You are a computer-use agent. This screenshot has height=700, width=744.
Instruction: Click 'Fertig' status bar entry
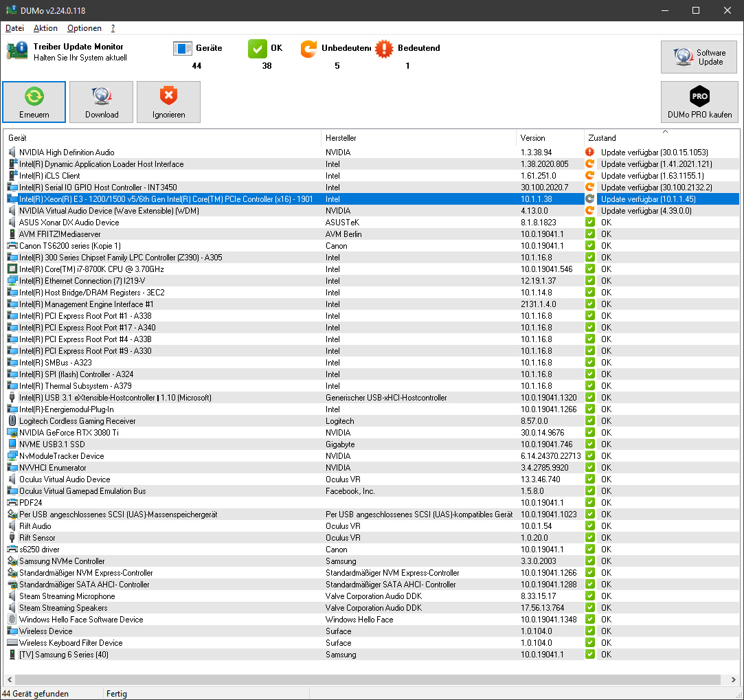(x=116, y=693)
